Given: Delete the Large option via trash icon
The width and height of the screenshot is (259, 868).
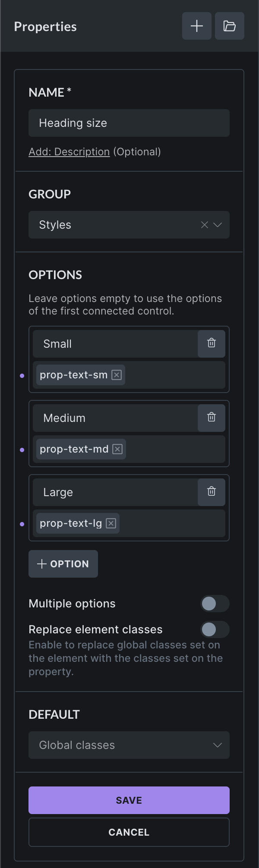Looking at the screenshot, I should 212,492.
